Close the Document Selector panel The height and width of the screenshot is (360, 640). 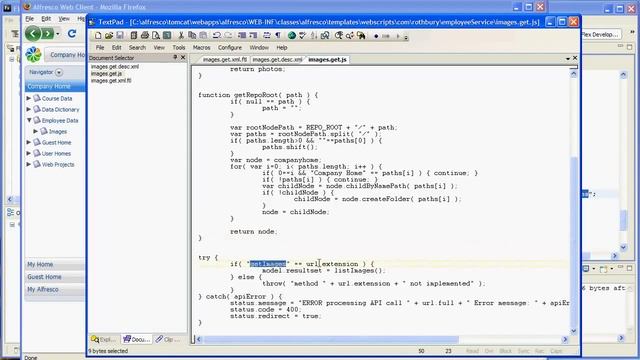pyautogui.click(x=183, y=58)
